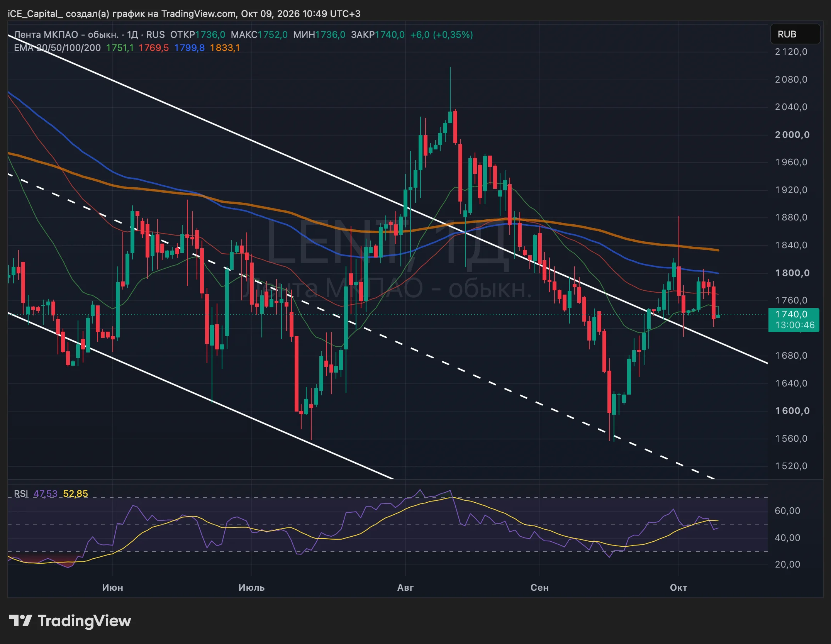
Task: Select the EMA 20/50/100/200 indicator label
Action: click(57, 48)
